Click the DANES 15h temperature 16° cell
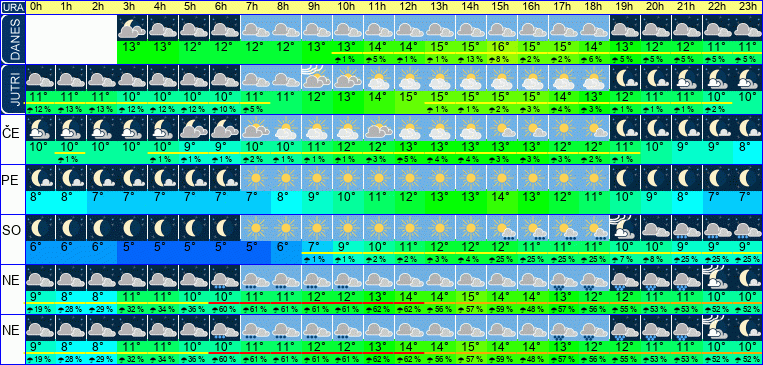This screenshot has height=365, width=763. pos(502,47)
